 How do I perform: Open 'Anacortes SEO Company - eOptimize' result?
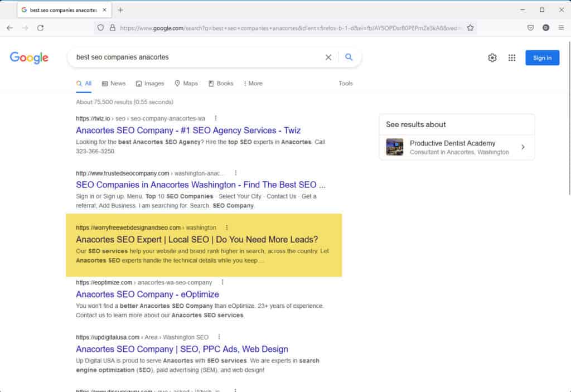(x=147, y=294)
